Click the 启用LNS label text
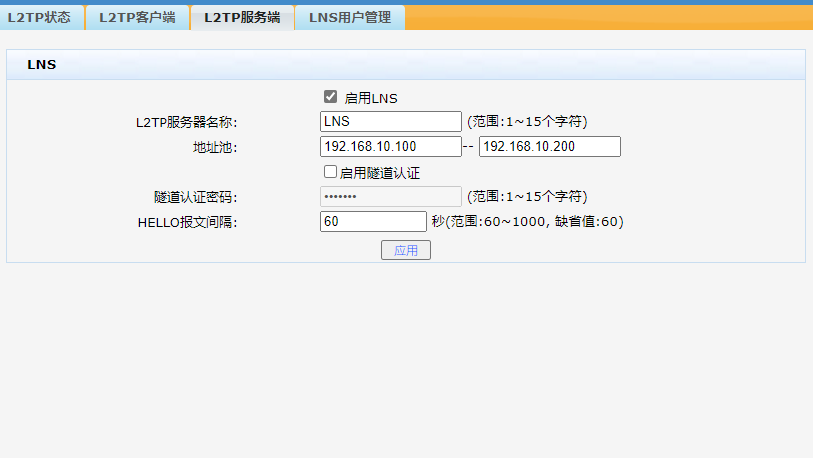 371,98
